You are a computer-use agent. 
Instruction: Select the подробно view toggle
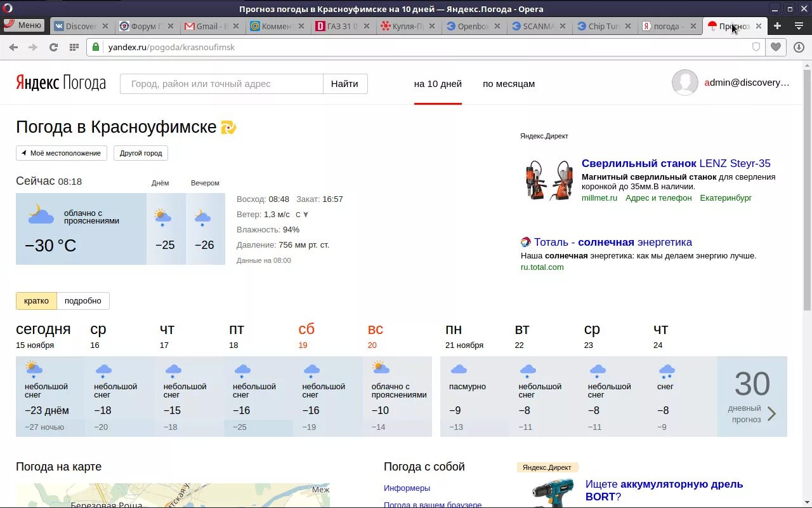pos(83,301)
